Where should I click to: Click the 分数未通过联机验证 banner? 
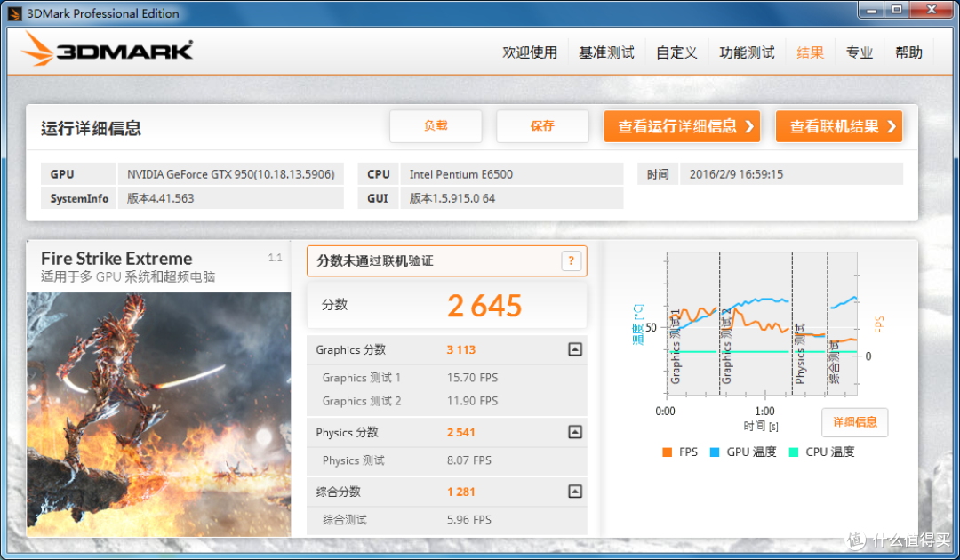tap(447, 261)
